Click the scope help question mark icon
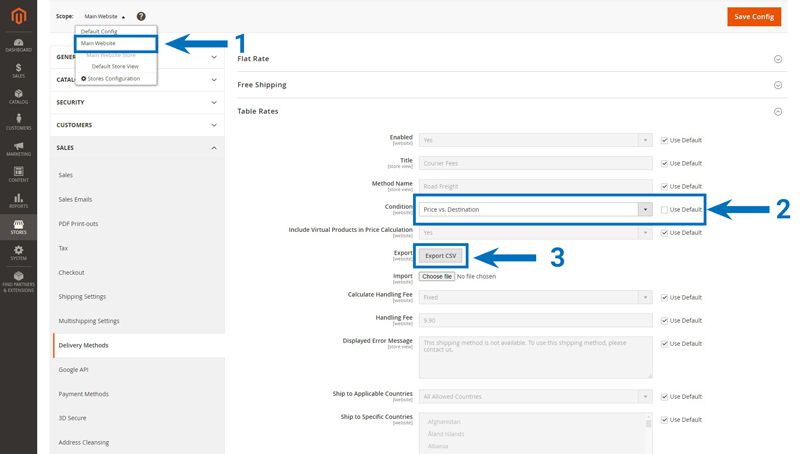 [141, 16]
